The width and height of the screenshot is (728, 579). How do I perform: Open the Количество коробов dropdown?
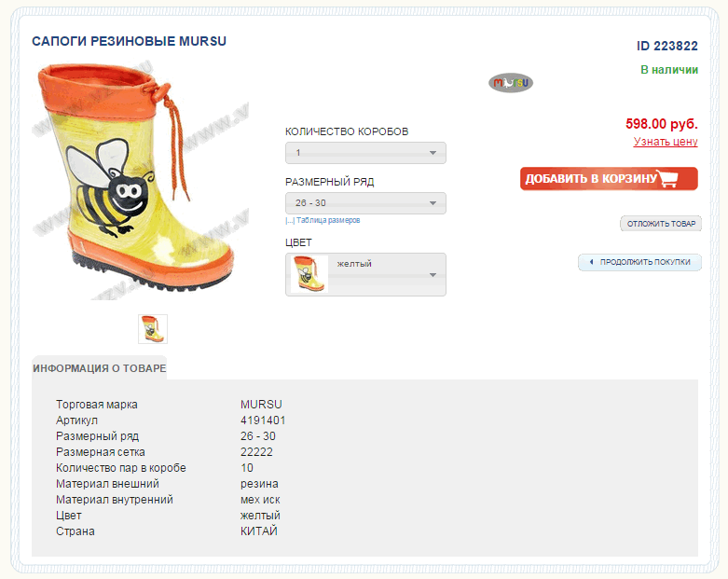[365, 153]
